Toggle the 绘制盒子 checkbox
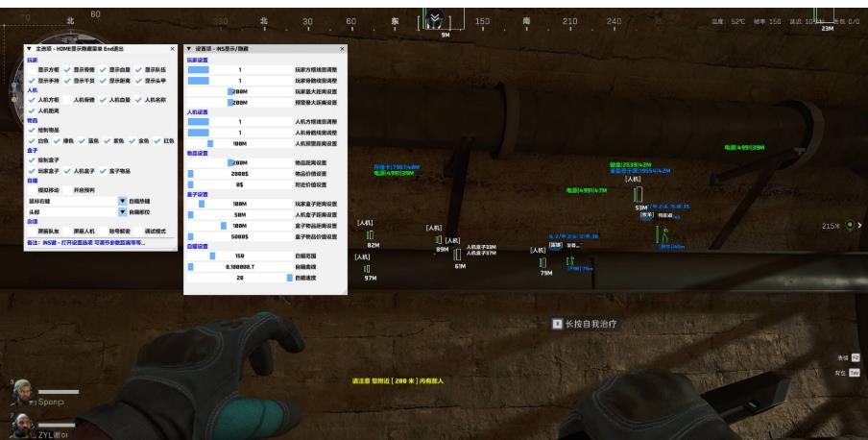Screen dimensions: 868x440 [31, 160]
